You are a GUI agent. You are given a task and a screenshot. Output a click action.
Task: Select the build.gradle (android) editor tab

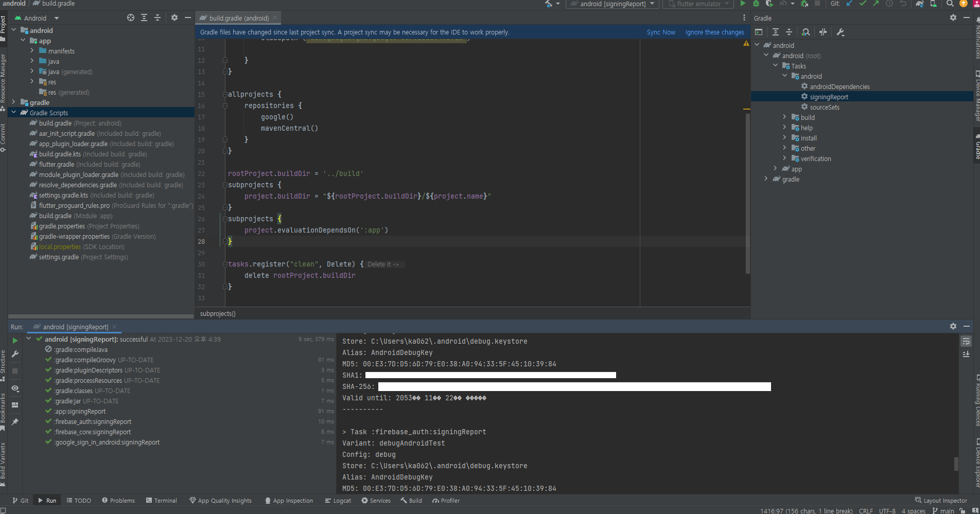[x=238, y=18]
